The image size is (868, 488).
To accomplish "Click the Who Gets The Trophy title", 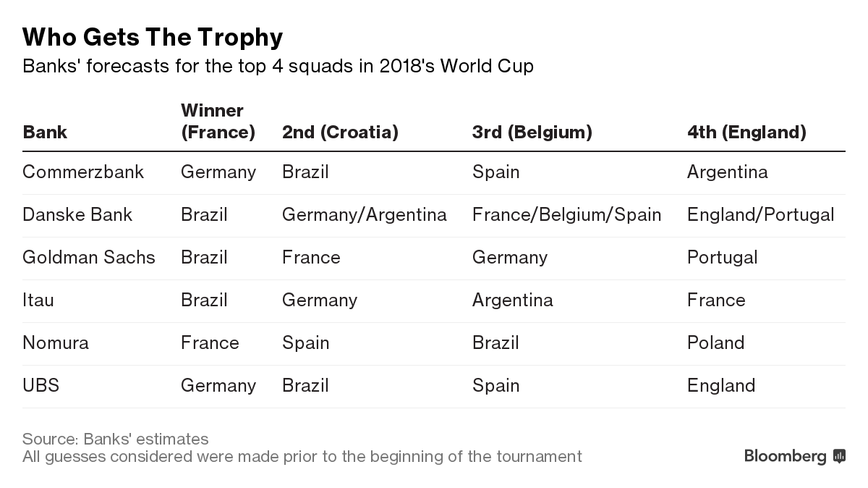I will tap(153, 37).
